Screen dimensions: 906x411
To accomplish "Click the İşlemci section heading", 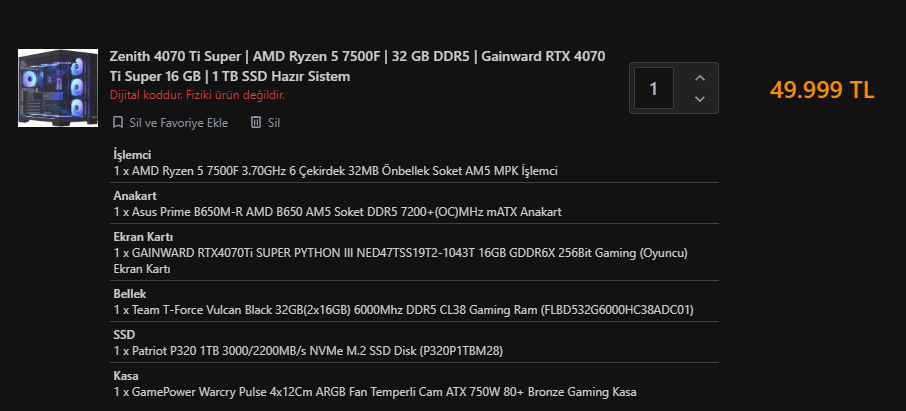I will pyautogui.click(x=132, y=155).
